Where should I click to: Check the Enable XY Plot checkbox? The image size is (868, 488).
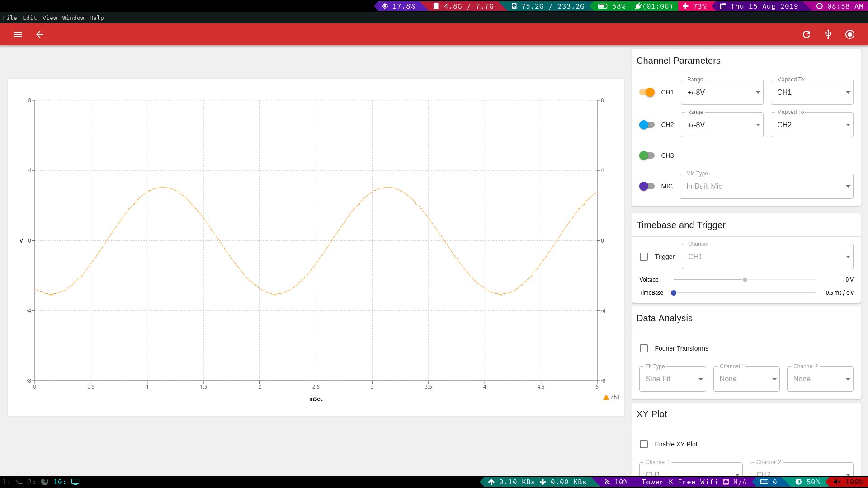(644, 444)
